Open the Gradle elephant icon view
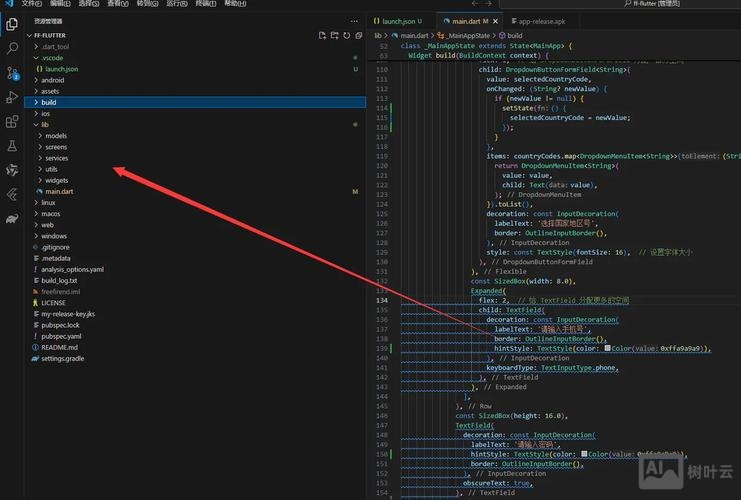Image resolution: width=741 pixels, height=500 pixels. [x=12, y=219]
